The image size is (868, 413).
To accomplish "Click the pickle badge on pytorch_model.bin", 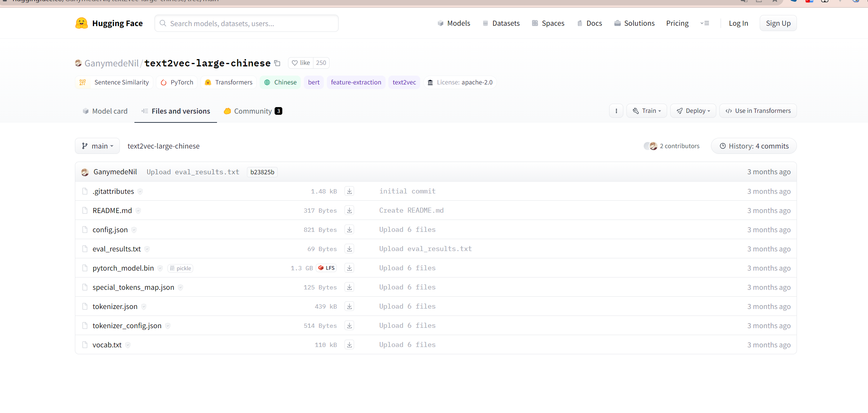I will (180, 268).
